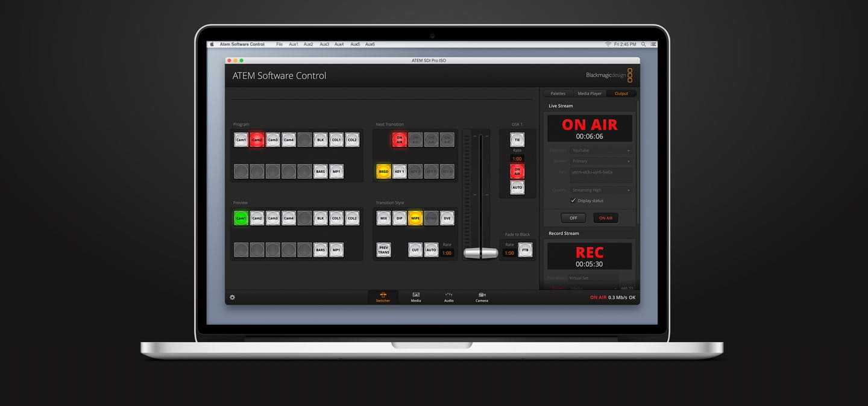Toggle the DSK 1 ON AIR button
Viewport: 868px width, 406px height.
[x=517, y=171]
